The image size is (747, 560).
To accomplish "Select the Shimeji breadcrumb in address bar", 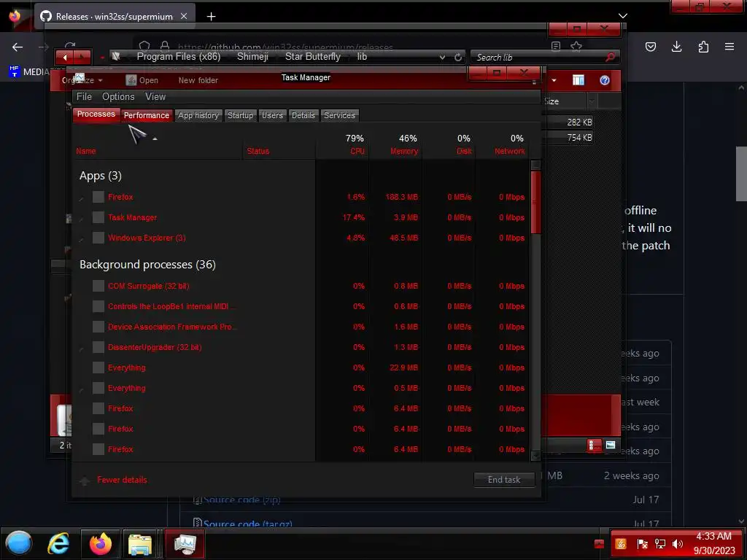I will 252,57.
